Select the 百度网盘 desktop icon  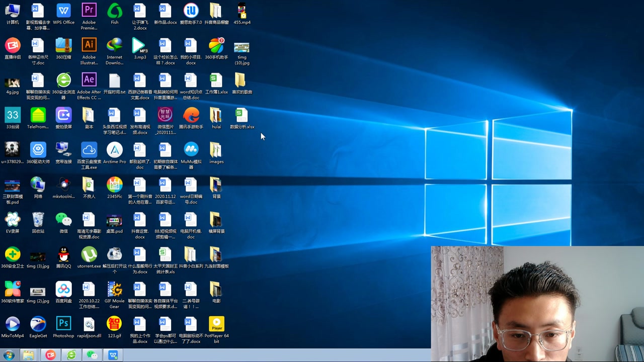click(63, 292)
